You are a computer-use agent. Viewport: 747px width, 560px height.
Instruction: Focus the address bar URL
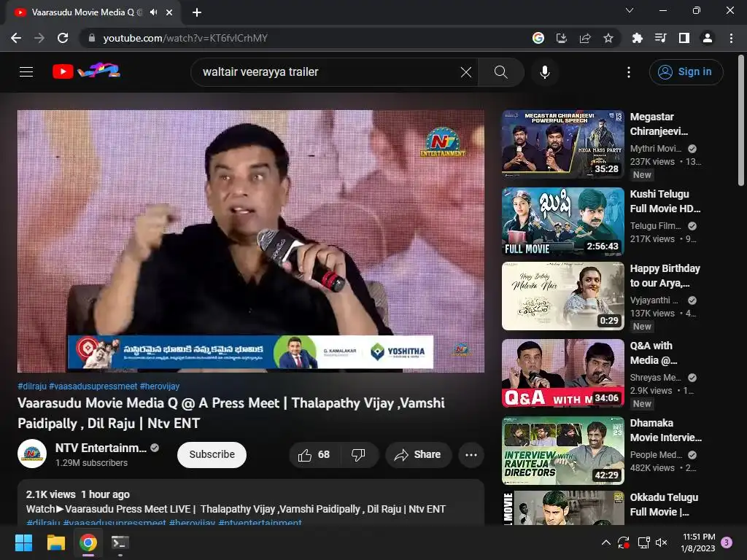pos(185,38)
